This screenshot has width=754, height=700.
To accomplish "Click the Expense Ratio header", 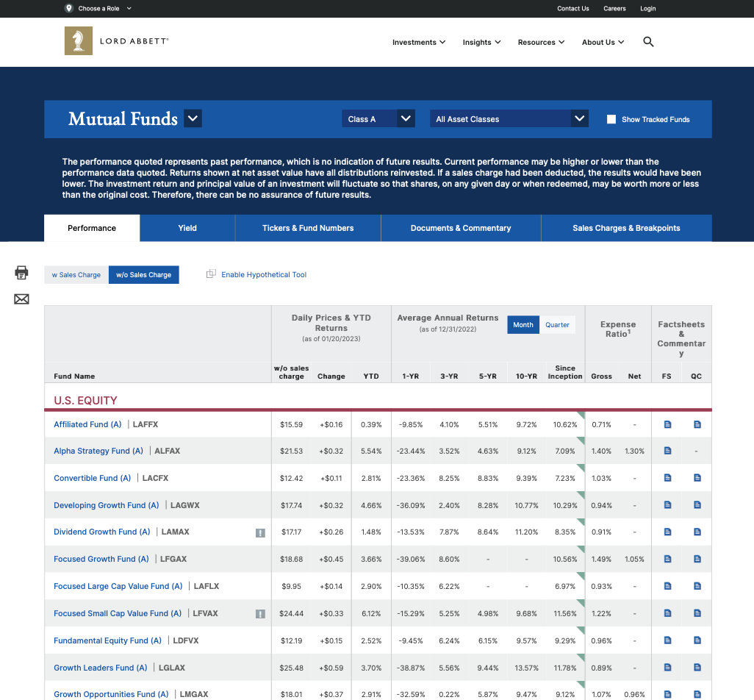I will click(618, 329).
